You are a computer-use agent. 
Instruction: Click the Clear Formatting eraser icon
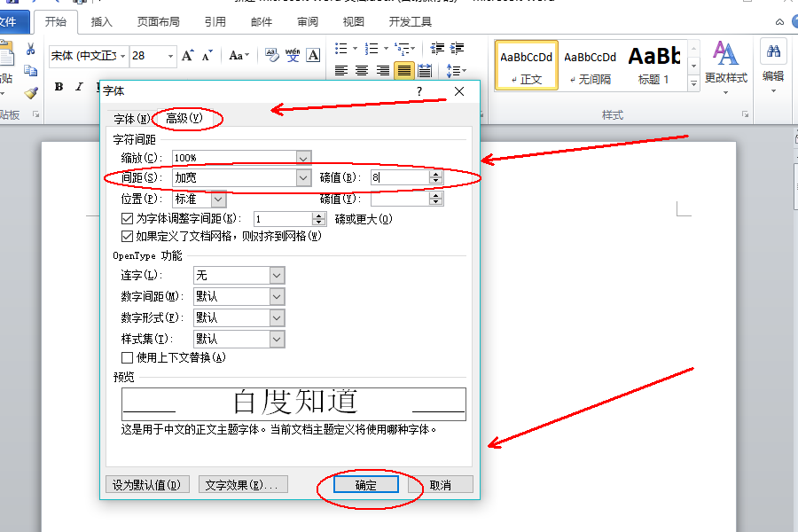(272, 55)
